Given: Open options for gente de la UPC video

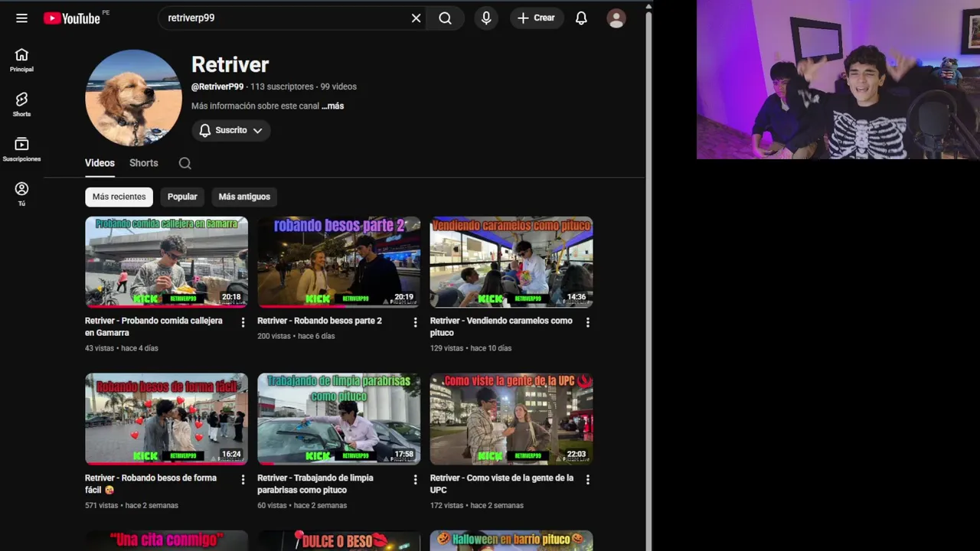Looking at the screenshot, I should (588, 480).
